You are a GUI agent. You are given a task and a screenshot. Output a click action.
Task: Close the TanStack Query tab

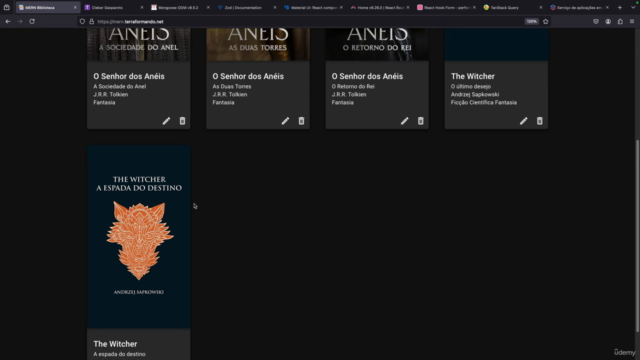pyautogui.click(x=541, y=7)
